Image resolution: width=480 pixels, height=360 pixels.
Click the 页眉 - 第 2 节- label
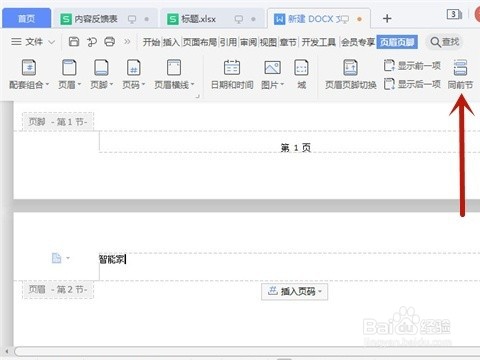(58, 289)
